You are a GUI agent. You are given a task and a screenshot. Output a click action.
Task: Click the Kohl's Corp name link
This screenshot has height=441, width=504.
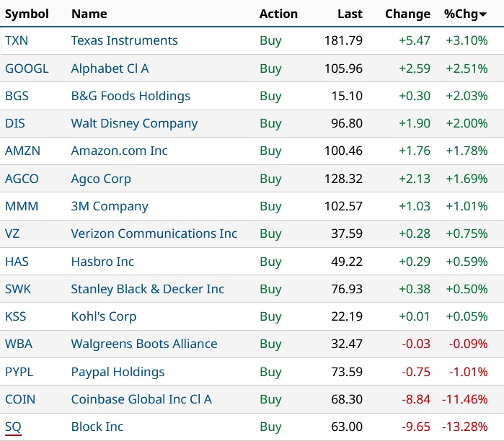(103, 317)
